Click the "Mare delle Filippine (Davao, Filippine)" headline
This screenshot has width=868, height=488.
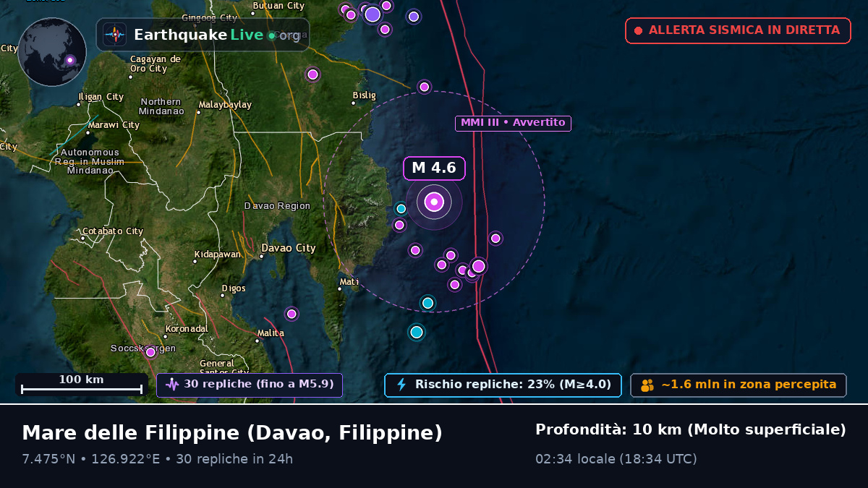click(232, 433)
